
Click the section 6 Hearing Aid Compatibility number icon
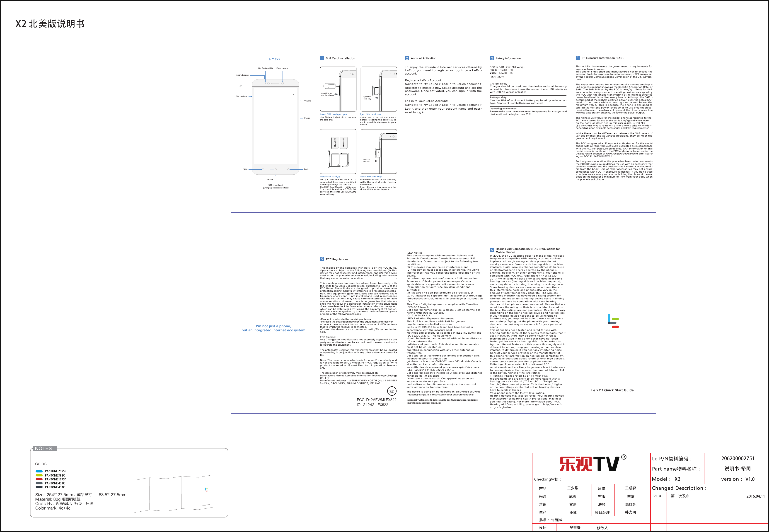pos(492,250)
